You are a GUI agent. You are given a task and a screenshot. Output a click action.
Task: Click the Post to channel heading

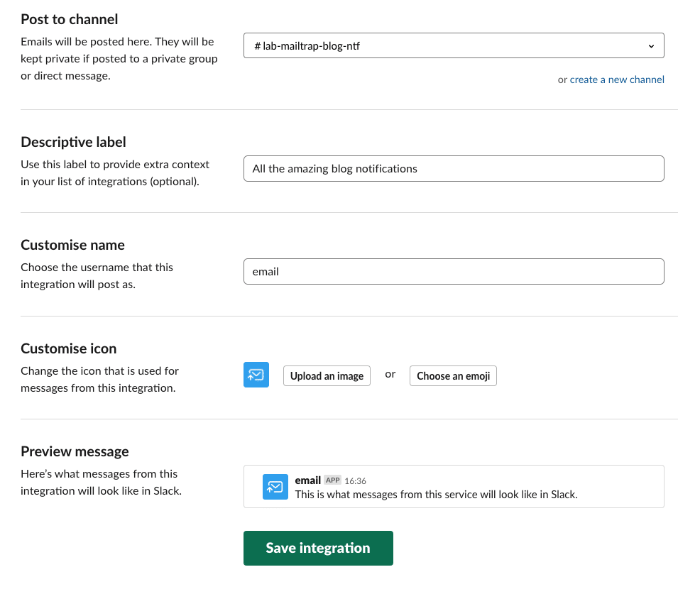pos(69,19)
